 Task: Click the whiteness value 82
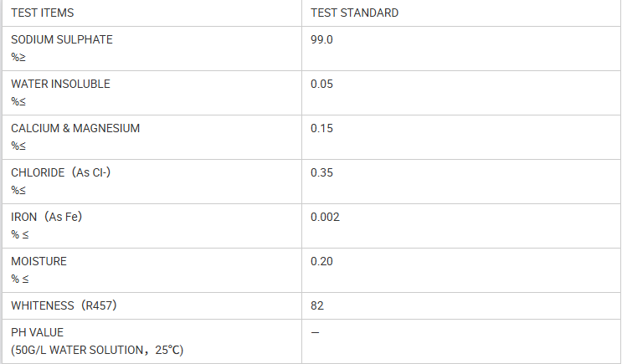pos(317,305)
